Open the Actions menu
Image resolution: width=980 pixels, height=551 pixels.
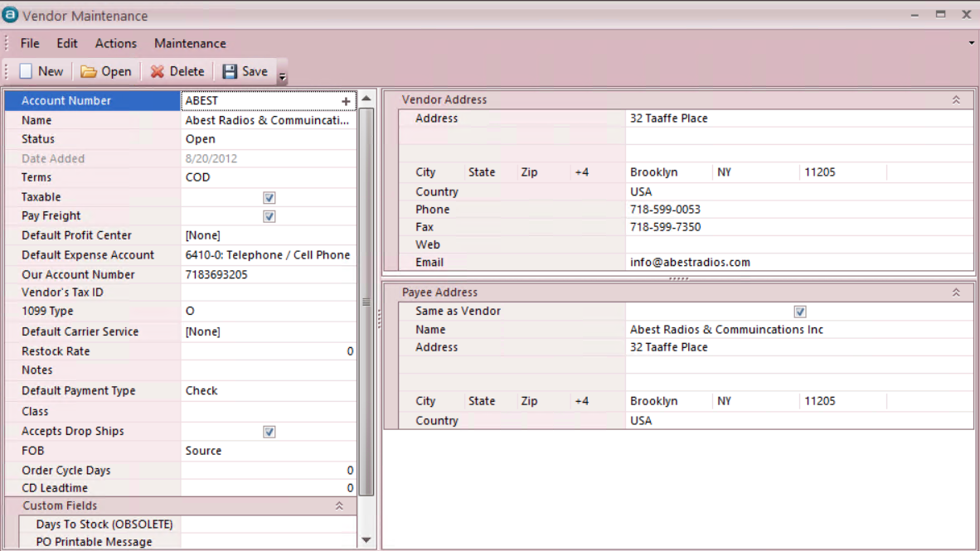point(115,43)
